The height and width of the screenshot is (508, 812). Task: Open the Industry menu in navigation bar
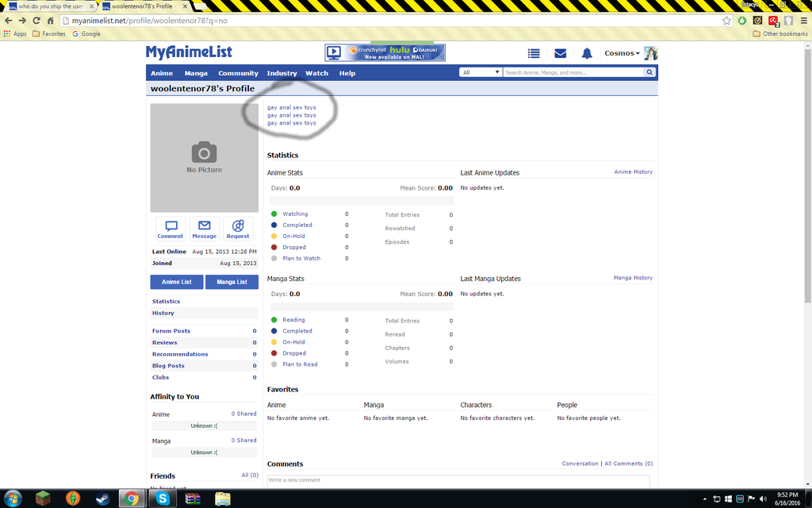pyautogui.click(x=282, y=73)
